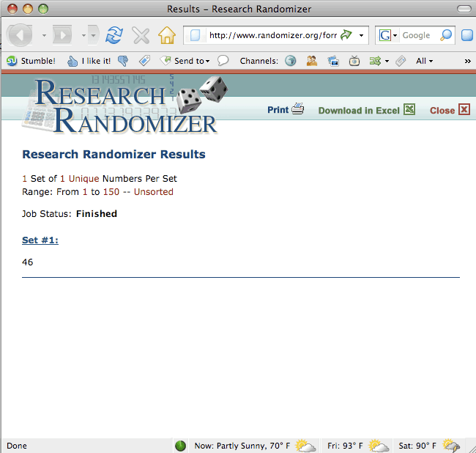
Task: Click the Excel icon beside Download in Excel
Action: point(409,110)
